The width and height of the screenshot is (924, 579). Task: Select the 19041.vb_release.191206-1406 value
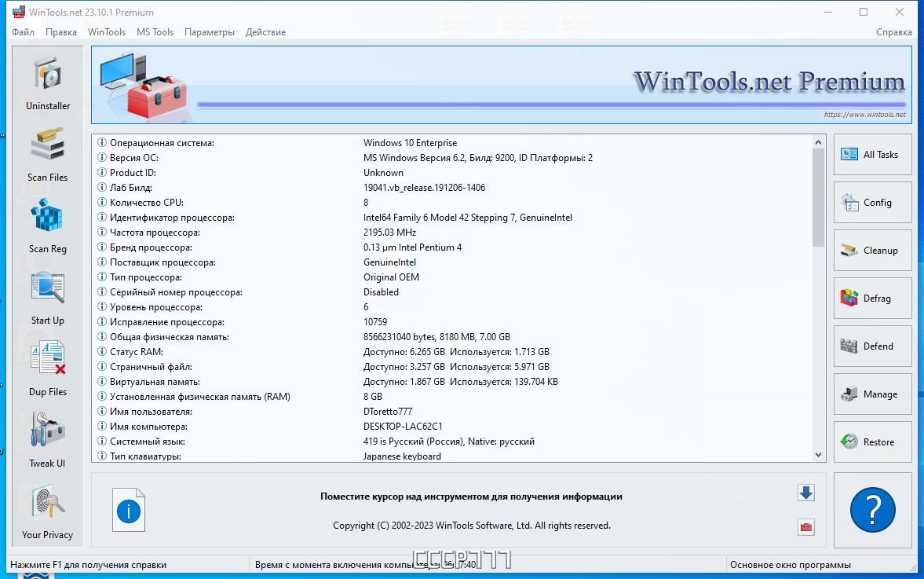tap(424, 188)
